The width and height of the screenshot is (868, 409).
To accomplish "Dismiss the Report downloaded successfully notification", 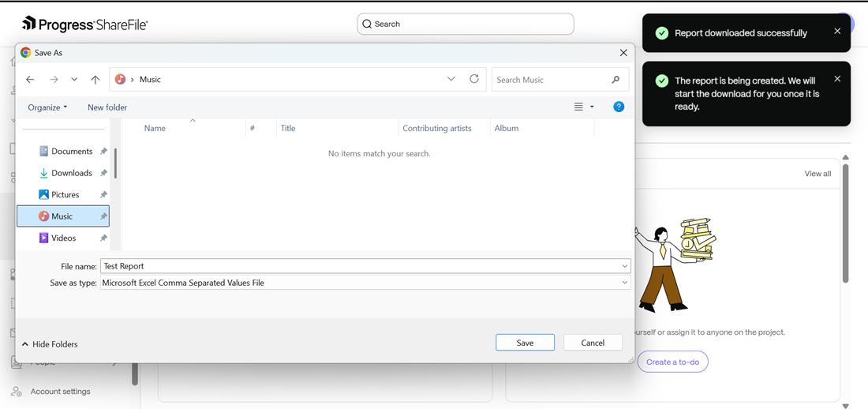I will tap(837, 31).
